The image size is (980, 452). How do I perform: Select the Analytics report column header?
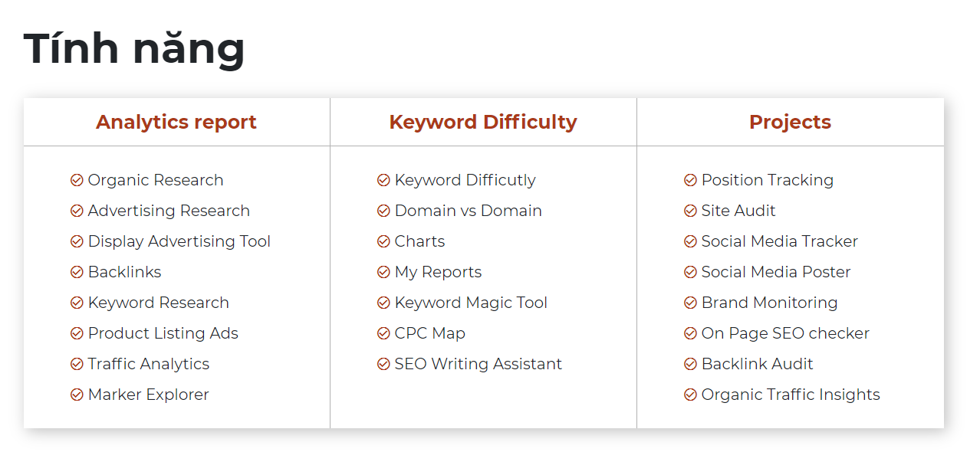pyautogui.click(x=176, y=123)
